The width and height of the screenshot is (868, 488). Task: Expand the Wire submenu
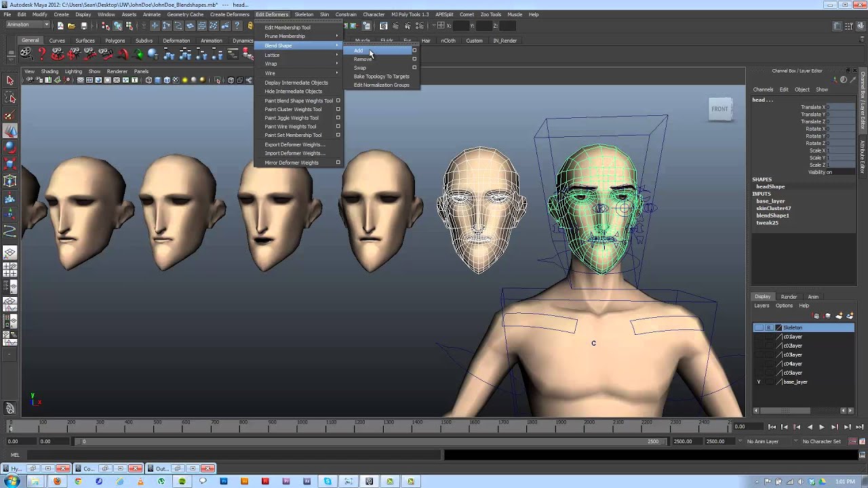[x=298, y=73]
